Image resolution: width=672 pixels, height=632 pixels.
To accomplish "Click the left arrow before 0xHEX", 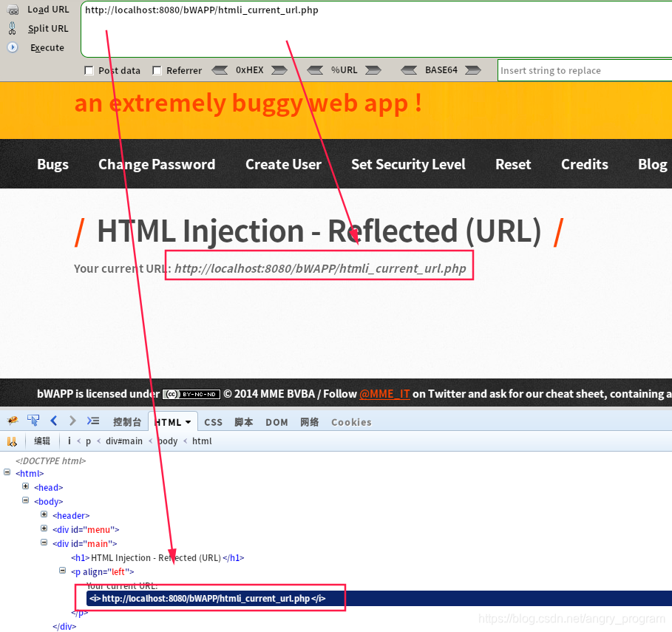I will [x=220, y=69].
